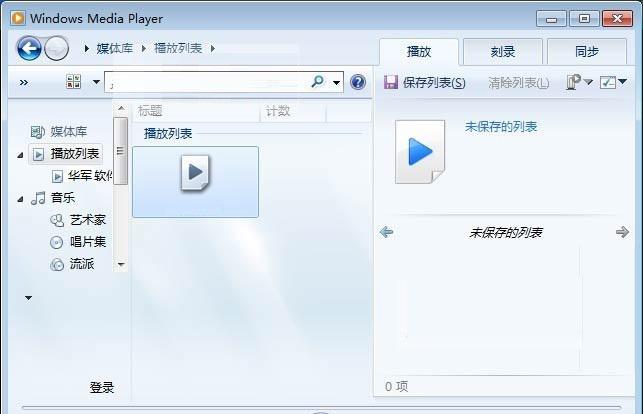Minimize the Windows Media Player window

[552, 19]
